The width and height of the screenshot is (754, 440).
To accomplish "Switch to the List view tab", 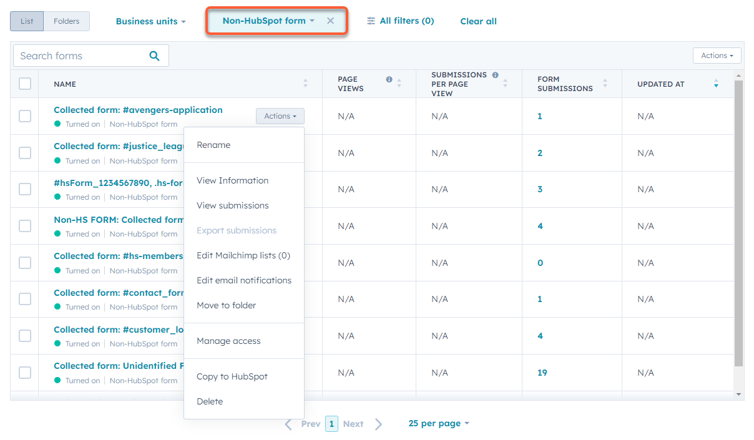I will [x=27, y=21].
